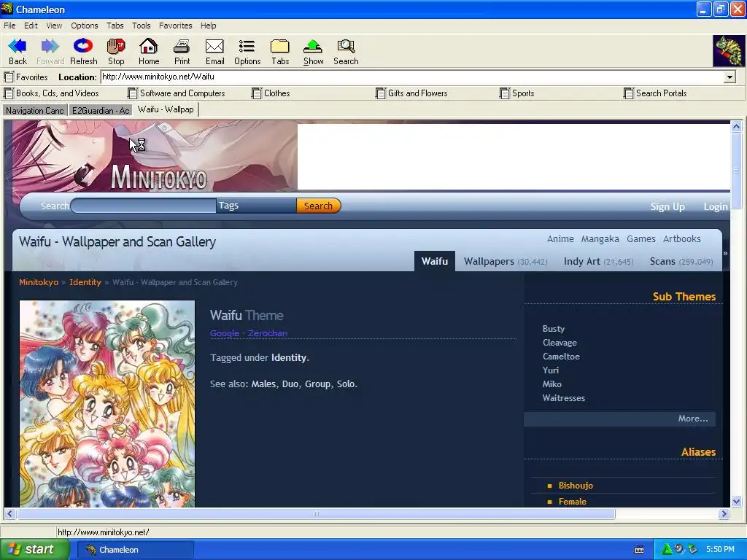Click the Sign Up link
Image resolution: width=747 pixels, height=560 pixels.
click(667, 206)
